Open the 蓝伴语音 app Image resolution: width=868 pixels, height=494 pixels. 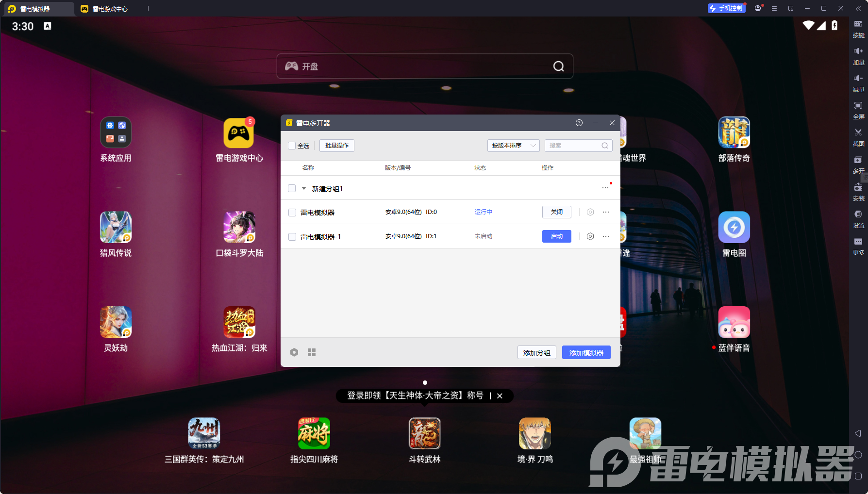pos(734,322)
